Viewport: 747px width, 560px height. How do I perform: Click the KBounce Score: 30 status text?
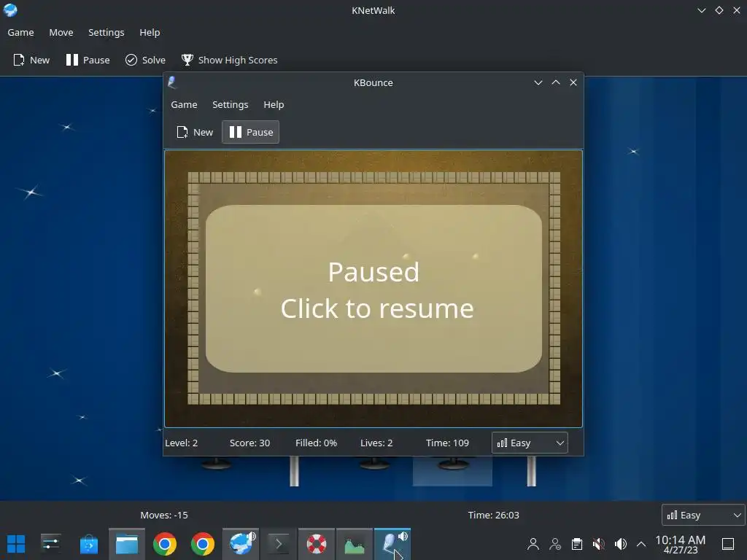tap(249, 443)
